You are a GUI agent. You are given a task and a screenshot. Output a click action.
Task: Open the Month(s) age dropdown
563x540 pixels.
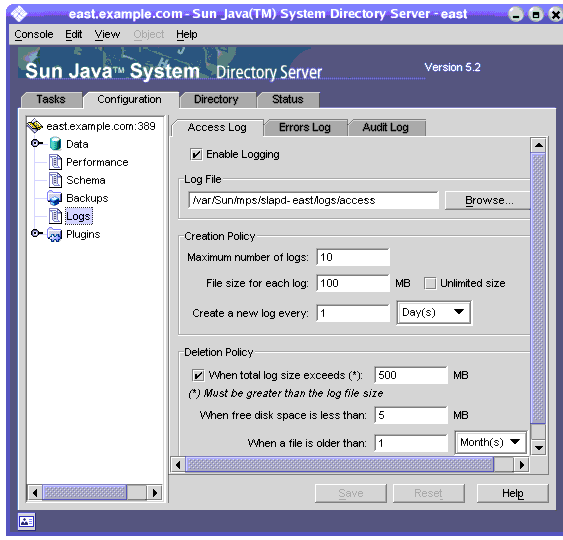click(490, 442)
